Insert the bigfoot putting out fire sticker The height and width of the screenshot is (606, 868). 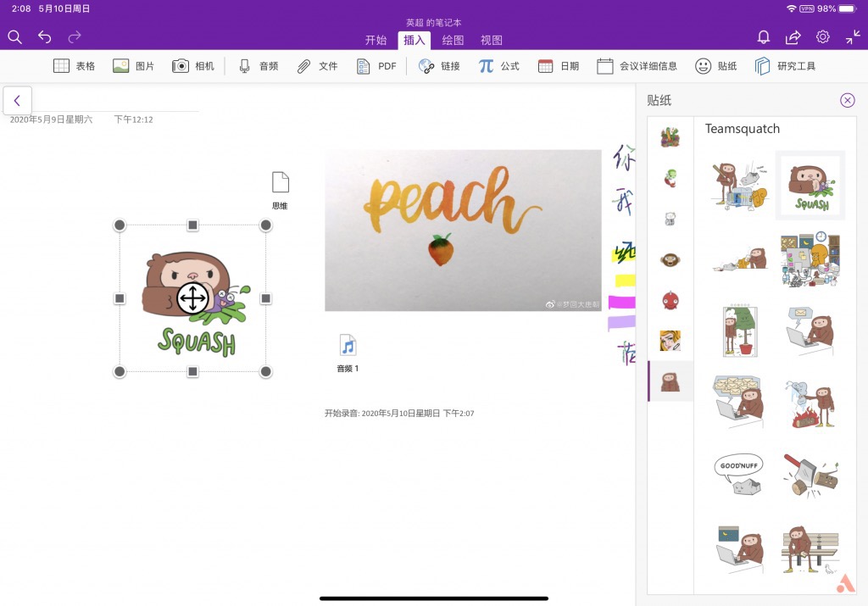coord(810,404)
